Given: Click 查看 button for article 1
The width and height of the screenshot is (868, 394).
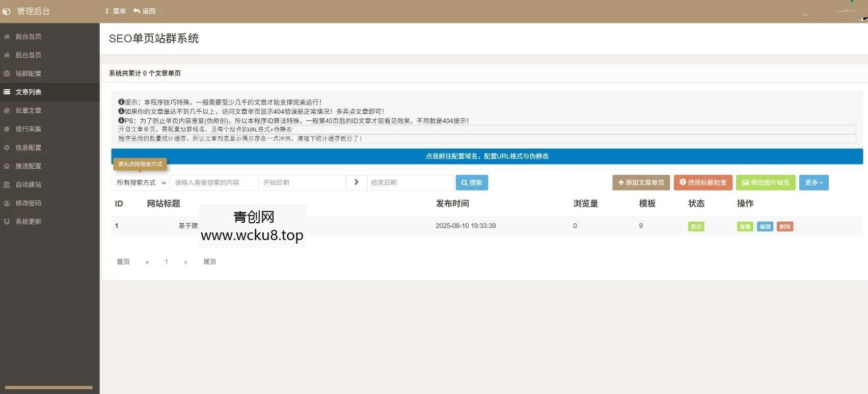Looking at the screenshot, I should (x=745, y=226).
